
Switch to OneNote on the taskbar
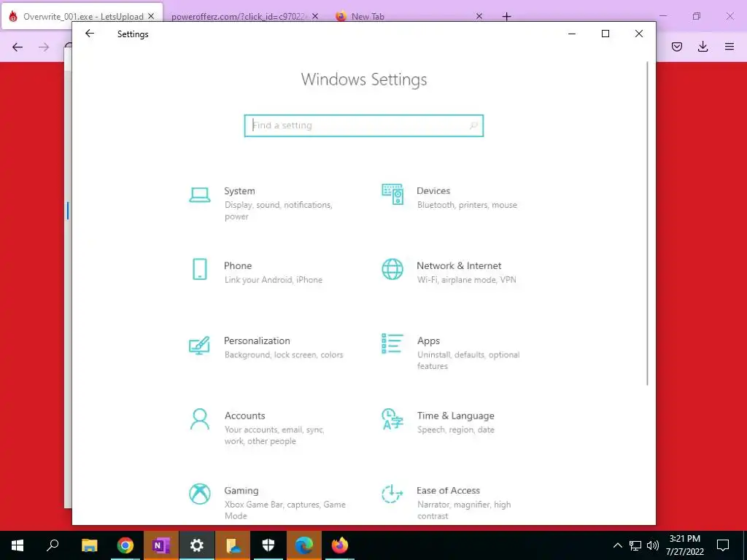click(161, 545)
